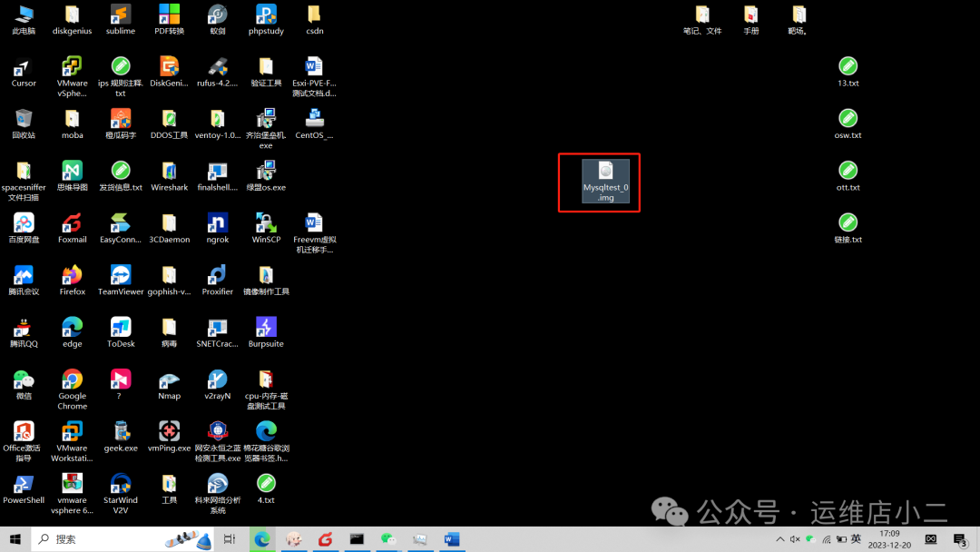Screen dimensions: 980x552
Task: Select the PowerShell desktop shortcut
Action: [23, 488]
